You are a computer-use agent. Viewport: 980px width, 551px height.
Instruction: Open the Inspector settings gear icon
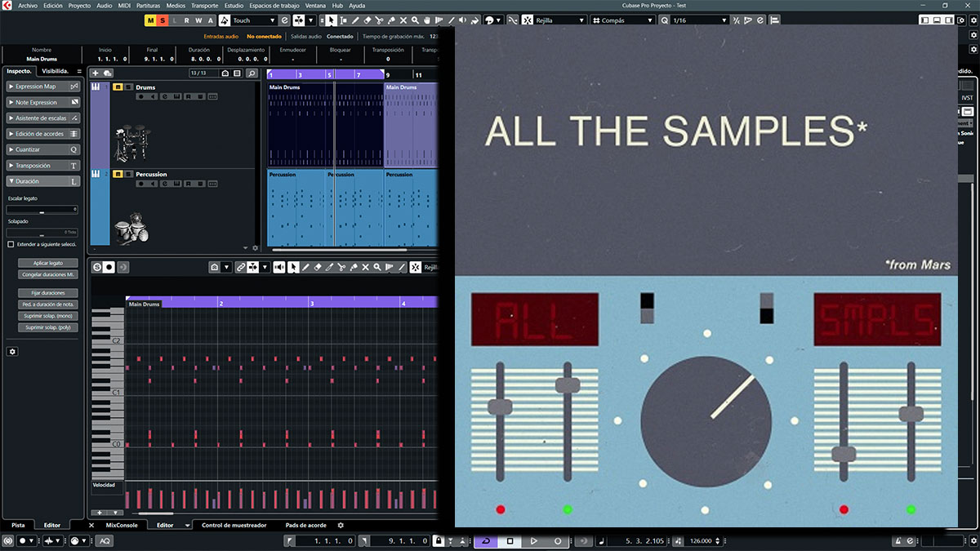(x=12, y=351)
